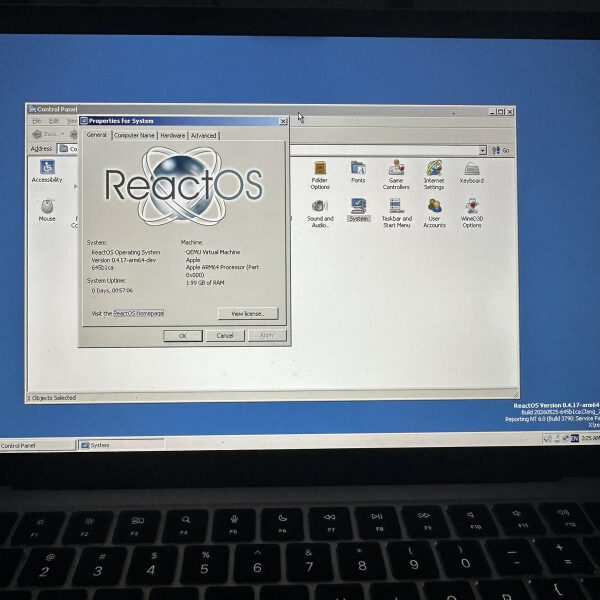Click the taskbar clock
Screen dimensions: 600x600
tap(590, 438)
